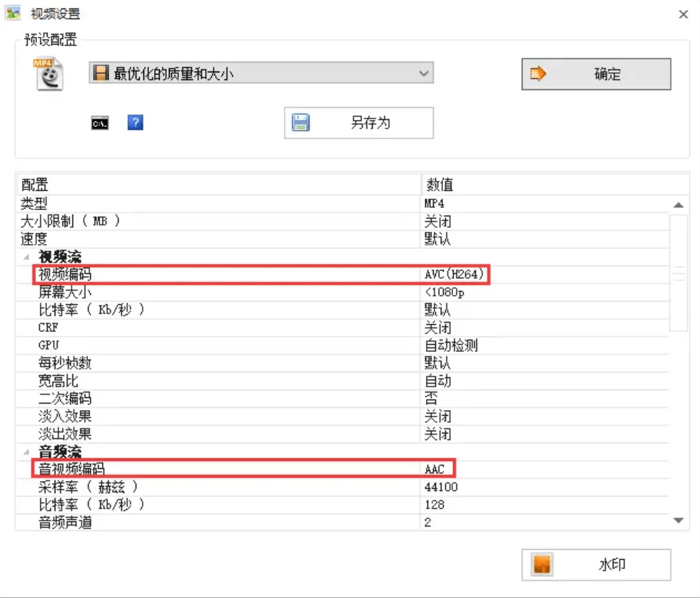Select the 音视频编码 row
700x598 pixels.
343,469
